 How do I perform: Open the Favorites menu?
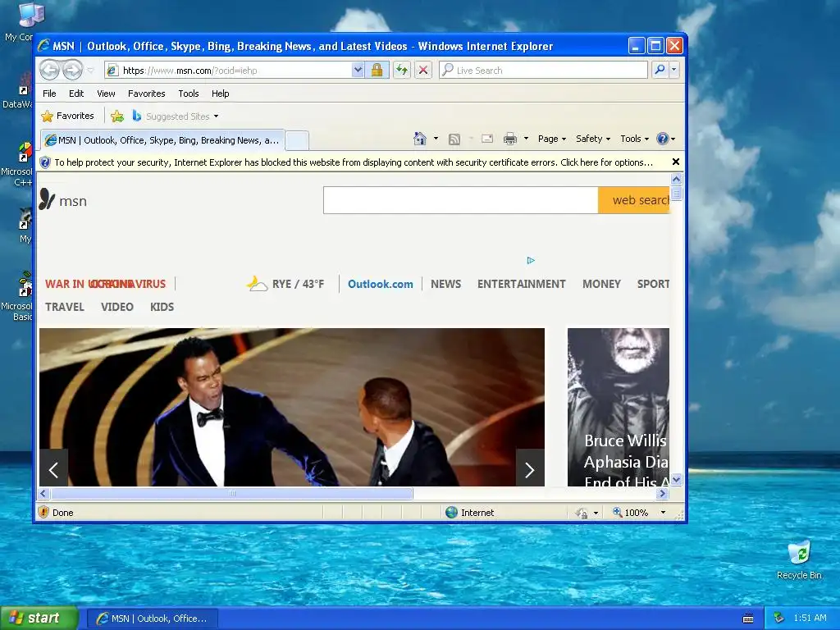pos(146,94)
